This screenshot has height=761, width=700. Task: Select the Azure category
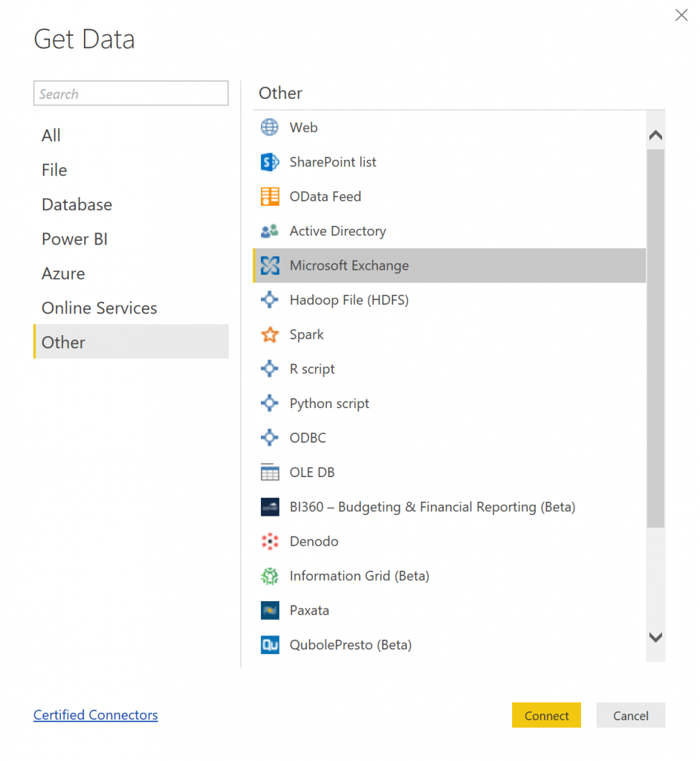pos(63,273)
